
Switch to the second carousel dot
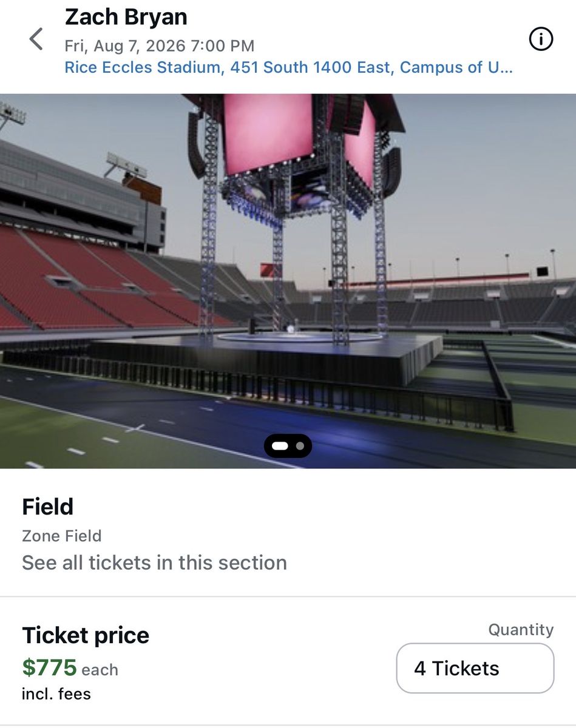coord(300,446)
